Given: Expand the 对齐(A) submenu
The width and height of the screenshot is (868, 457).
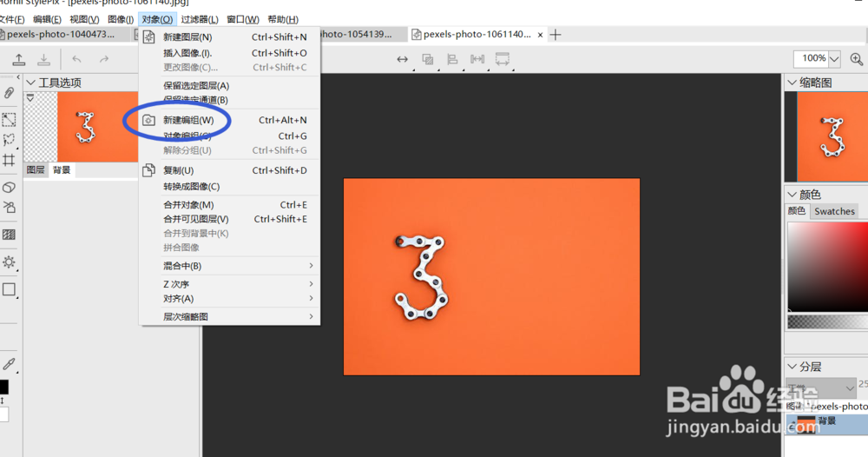Looking at the screenshot, I should 229,299.
